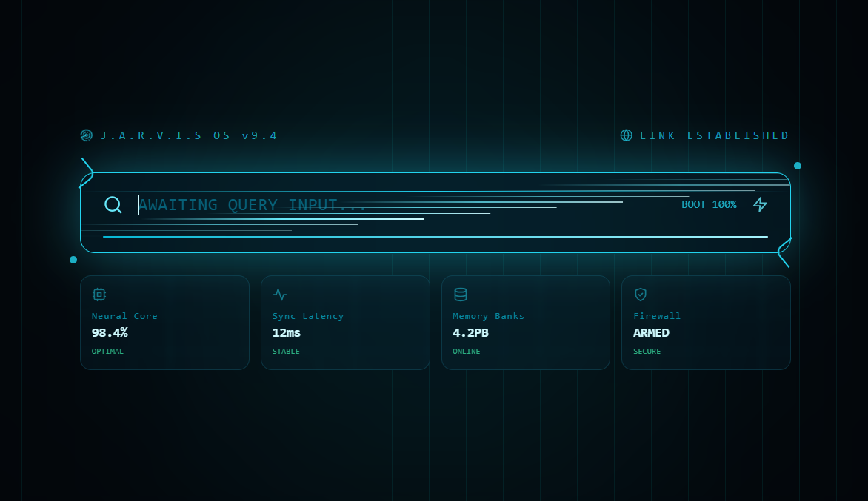The width and height of the screenshot is (868, 501).
Task: Click the Sync Latency pulse icon
Action: click(x=279, y=295)
